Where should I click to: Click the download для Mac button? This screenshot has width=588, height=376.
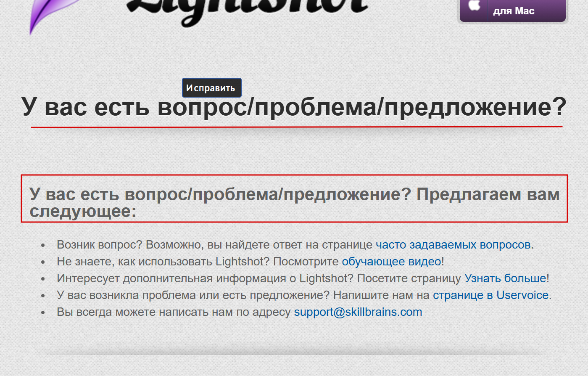513,10
